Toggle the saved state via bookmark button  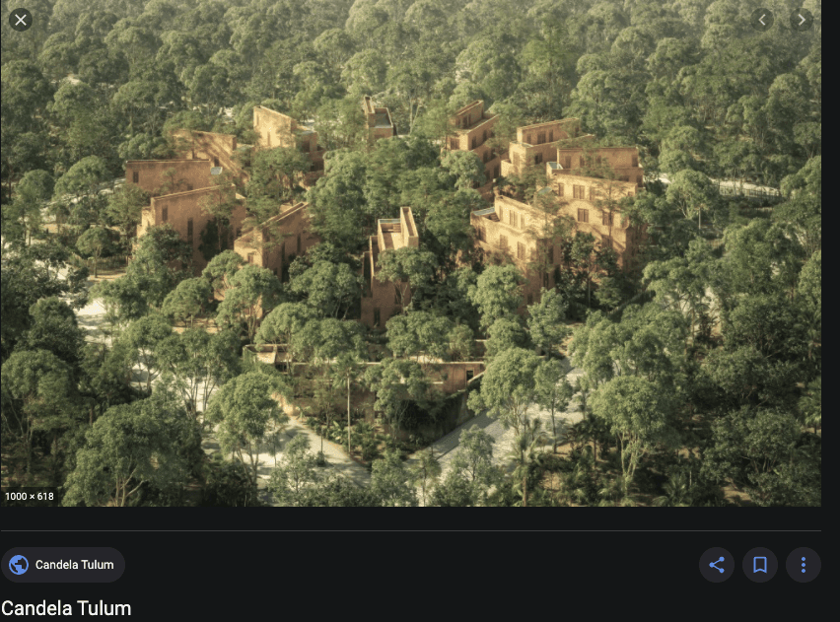click(x=759, y=565)
